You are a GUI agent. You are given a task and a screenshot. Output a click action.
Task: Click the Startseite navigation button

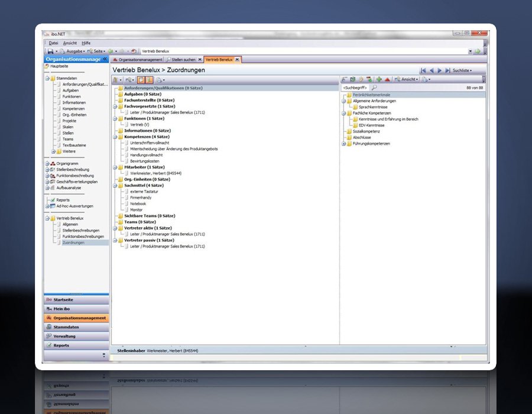tap(76, 300)
